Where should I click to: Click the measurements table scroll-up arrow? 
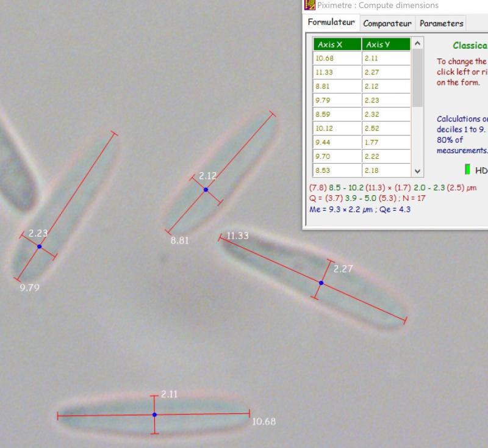[417, 44]
